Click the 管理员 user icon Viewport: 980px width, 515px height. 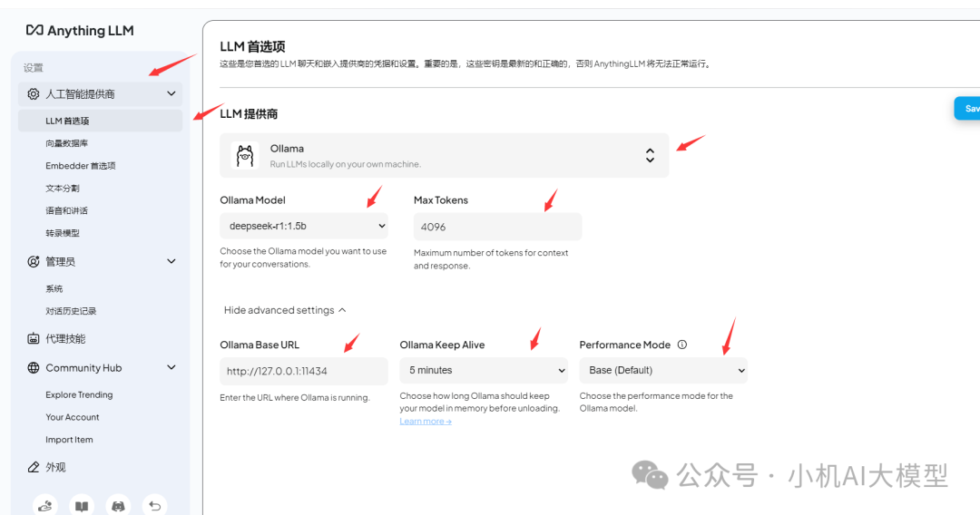tap(34, 261)
